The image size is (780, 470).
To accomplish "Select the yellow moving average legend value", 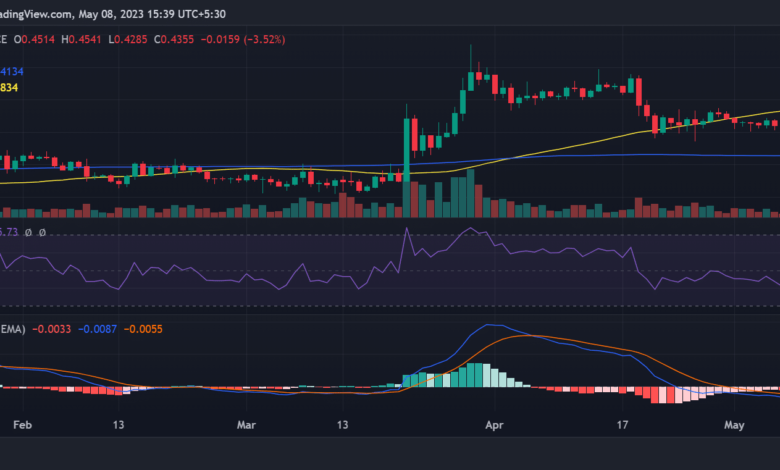I will [x=8, y=88].
